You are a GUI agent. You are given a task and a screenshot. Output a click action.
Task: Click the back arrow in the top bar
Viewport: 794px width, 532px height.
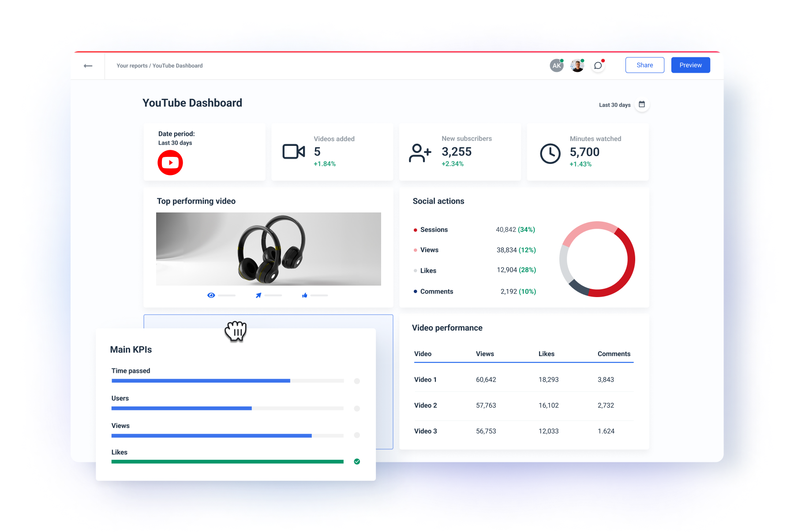(x=88, y=65)
